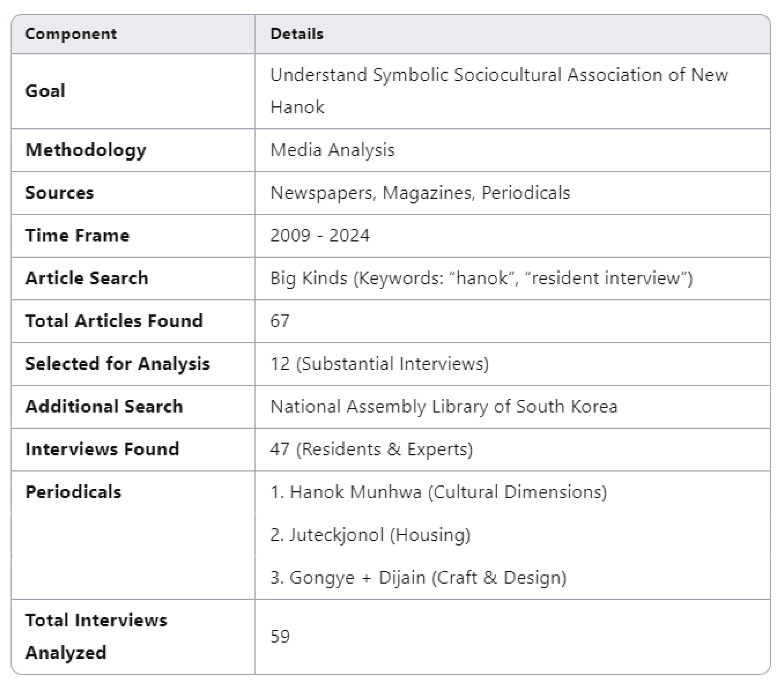This screenshot has width=784, height=686.
Task: Click 47 (Residents & Experts) text
Action: tap(371, 449)
